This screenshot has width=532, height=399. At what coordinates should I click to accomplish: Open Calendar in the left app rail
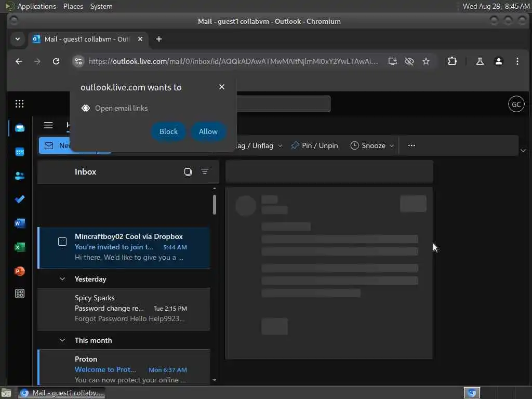[x=20, y=152]
